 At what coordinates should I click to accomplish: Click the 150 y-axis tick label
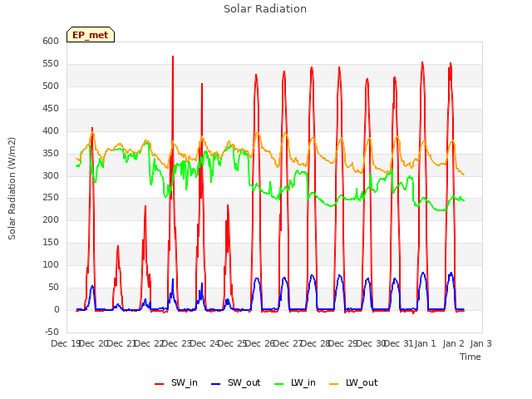coord(51,242)
